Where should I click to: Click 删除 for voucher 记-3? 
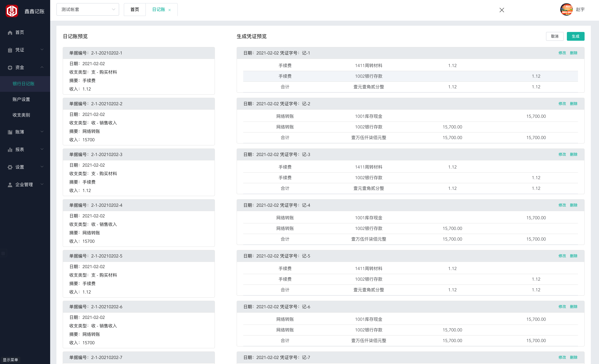[573, 155]
